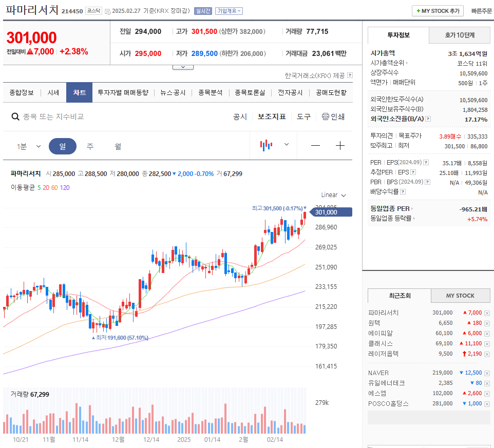Click the 최저 191,600 low marker
494x448 pixels.
(120, 338)
